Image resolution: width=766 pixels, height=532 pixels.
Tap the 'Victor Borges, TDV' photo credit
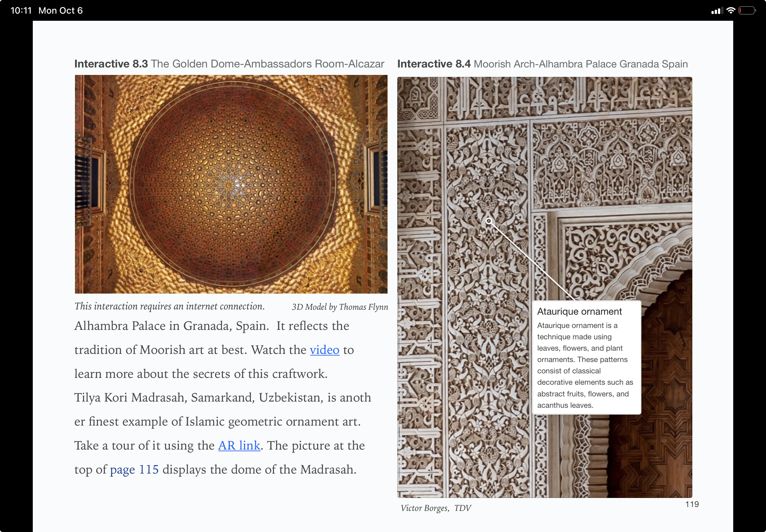[x=436, y=508]
